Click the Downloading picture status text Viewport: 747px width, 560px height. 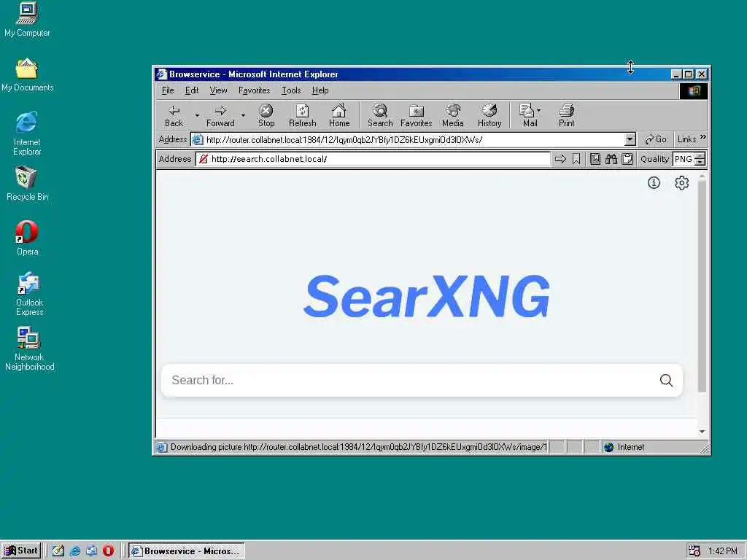click(x=358, y=447)
